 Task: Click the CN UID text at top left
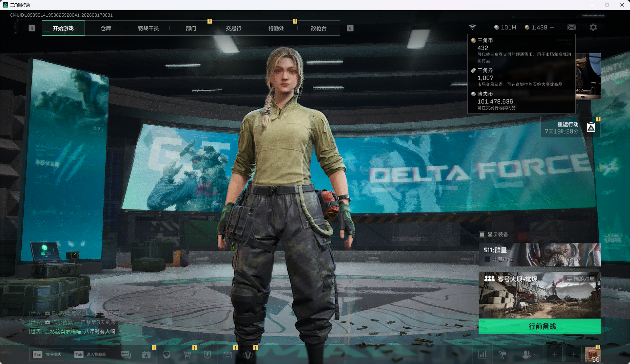(x=61, y=15)
